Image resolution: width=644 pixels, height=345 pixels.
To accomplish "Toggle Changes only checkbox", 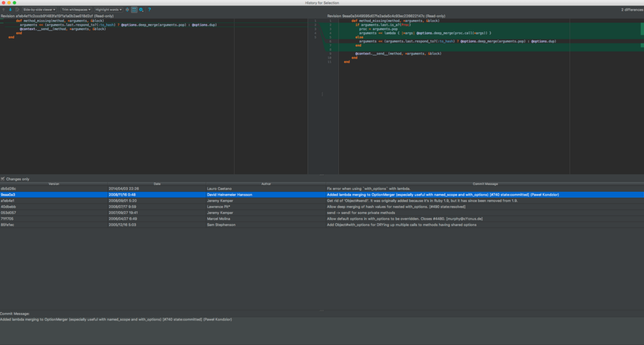I will tap(3, 179).
